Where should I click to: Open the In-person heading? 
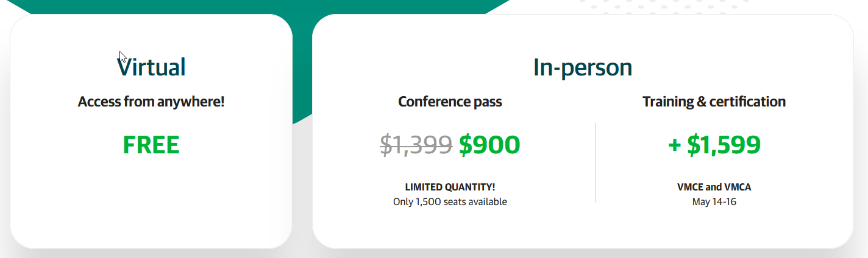click(583, 68)
